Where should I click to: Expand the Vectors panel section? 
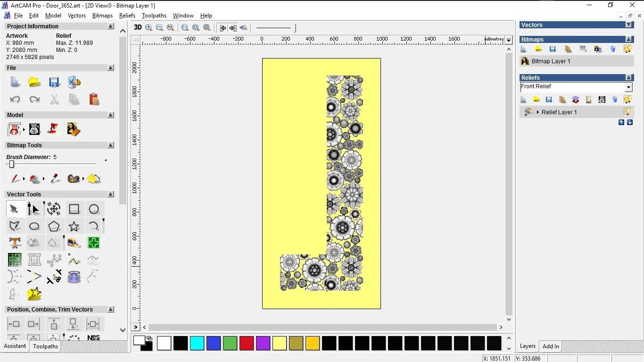coord(628,25)
